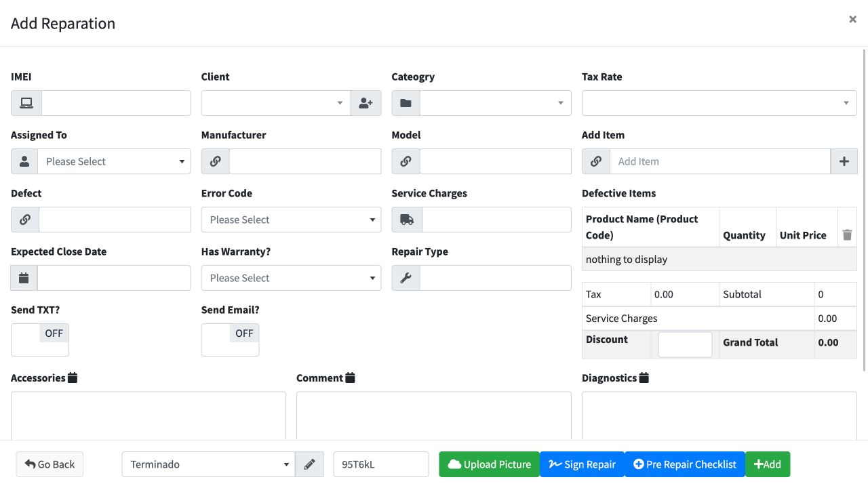The image size is (868, 488).
Task: Open the Terminado status dropdown
Action: pos(208,464)
